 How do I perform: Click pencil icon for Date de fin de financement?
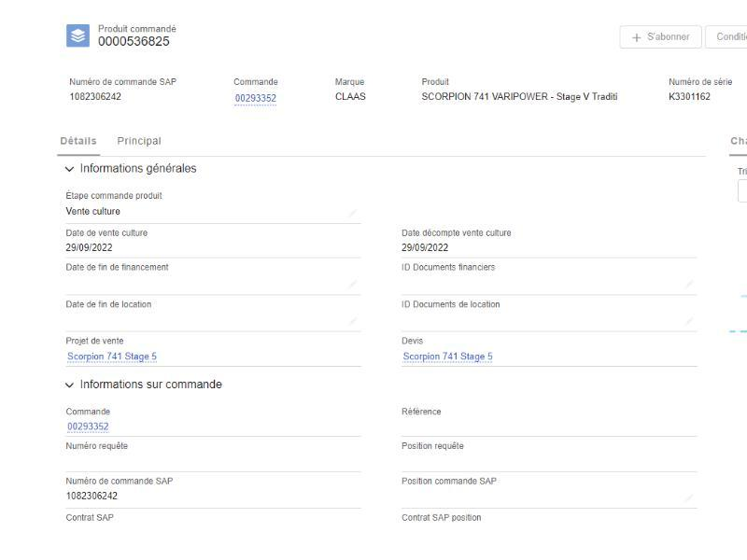(352, 285)
